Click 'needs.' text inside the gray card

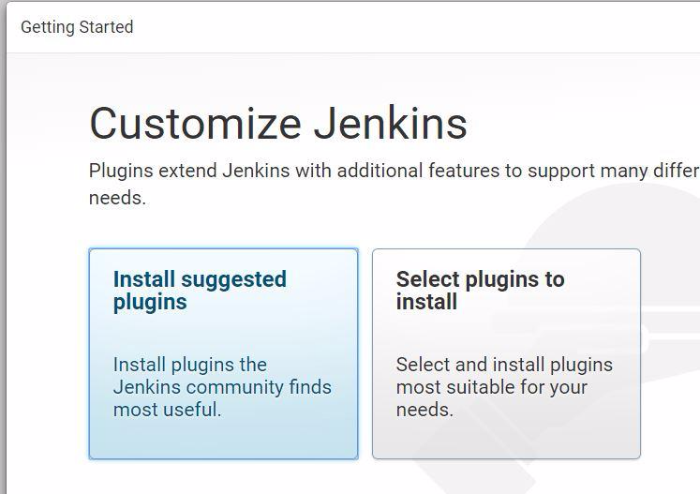point(425,410)
